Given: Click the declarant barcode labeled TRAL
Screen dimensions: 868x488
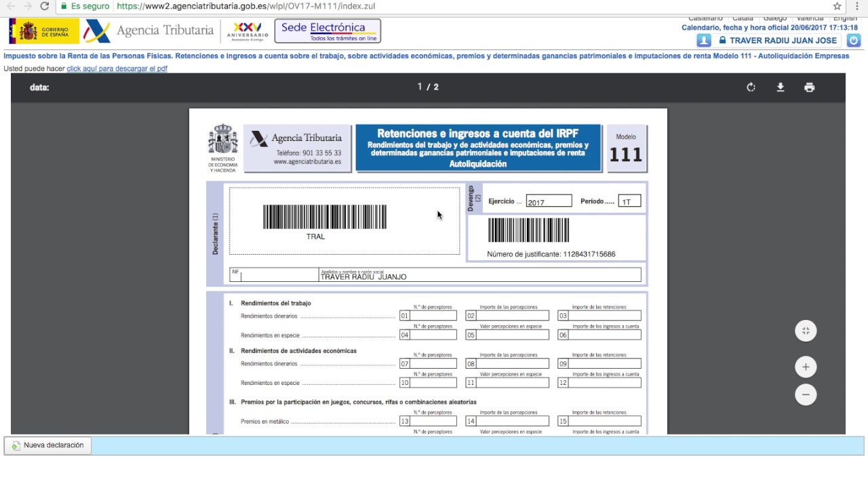Looking at the screenshot, I should tap(325, 217).
